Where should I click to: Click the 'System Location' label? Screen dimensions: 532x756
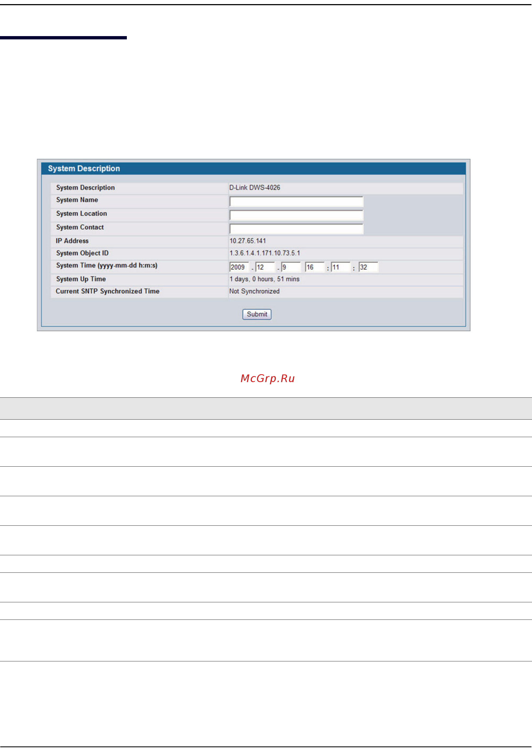coord(81,213)
